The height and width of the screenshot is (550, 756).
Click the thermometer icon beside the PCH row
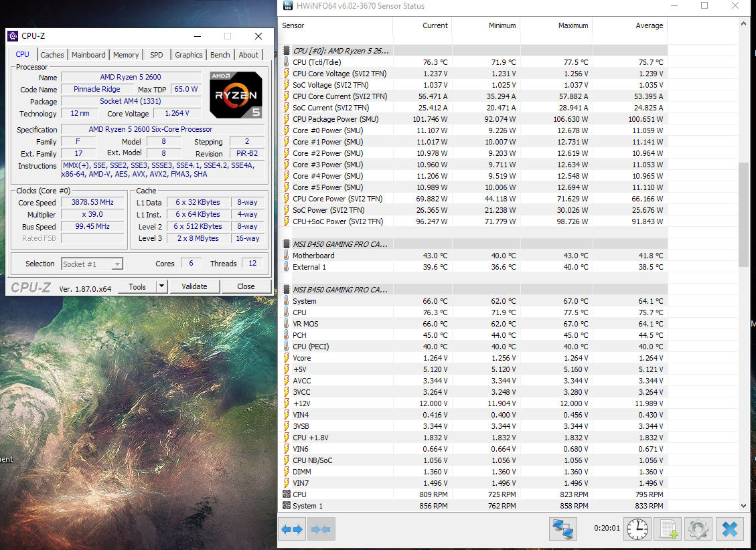click(287, 335)
